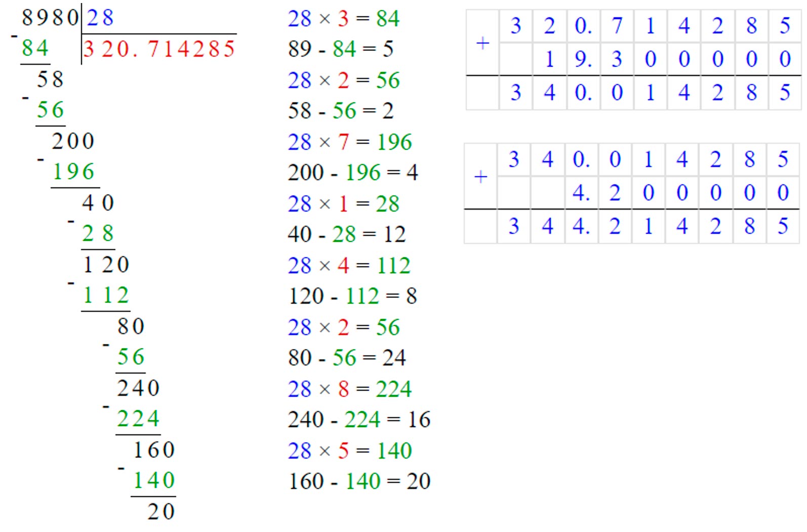
Task: Select equation 80 - 56 = 24
Action: [347, 358]
